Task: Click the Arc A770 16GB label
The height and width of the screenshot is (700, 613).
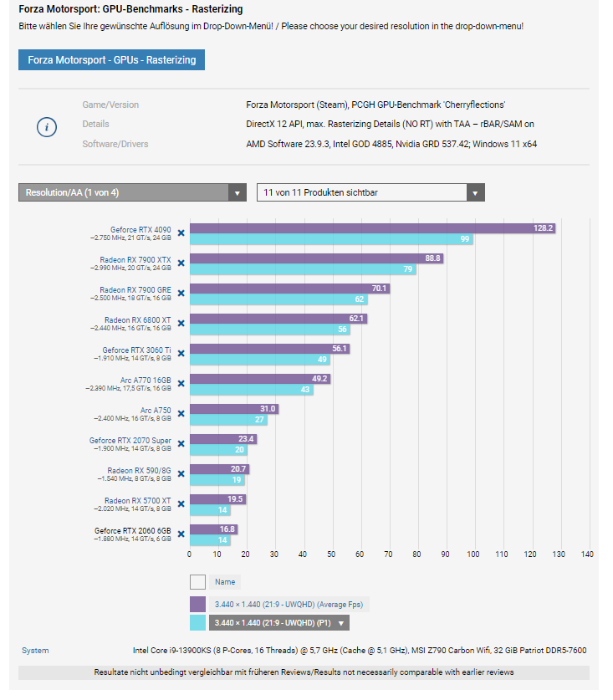Action: [146, 381]
